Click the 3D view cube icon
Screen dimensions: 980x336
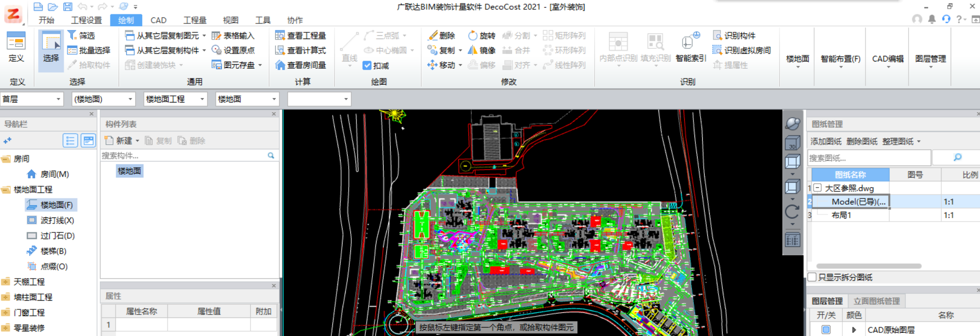[793, 143]
